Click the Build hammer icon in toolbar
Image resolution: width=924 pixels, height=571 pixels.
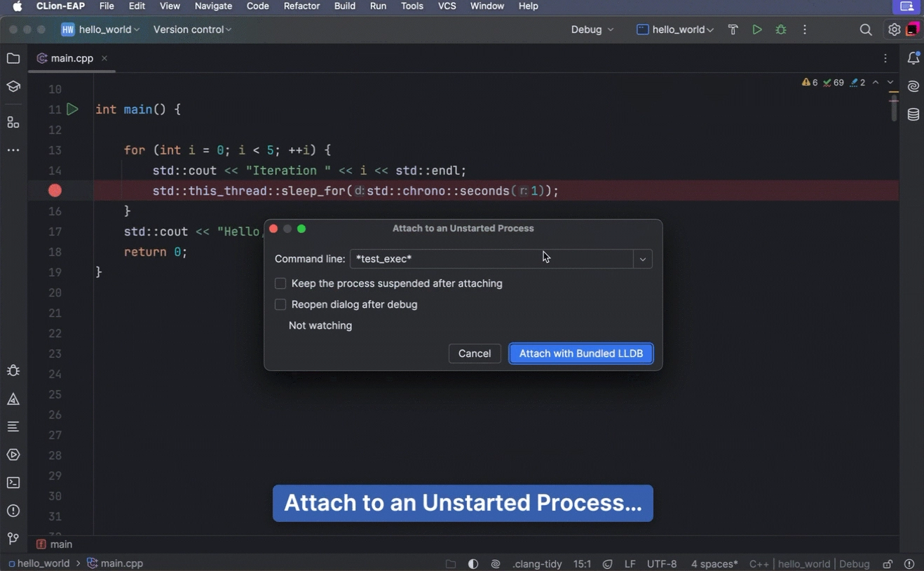point(733,29)
